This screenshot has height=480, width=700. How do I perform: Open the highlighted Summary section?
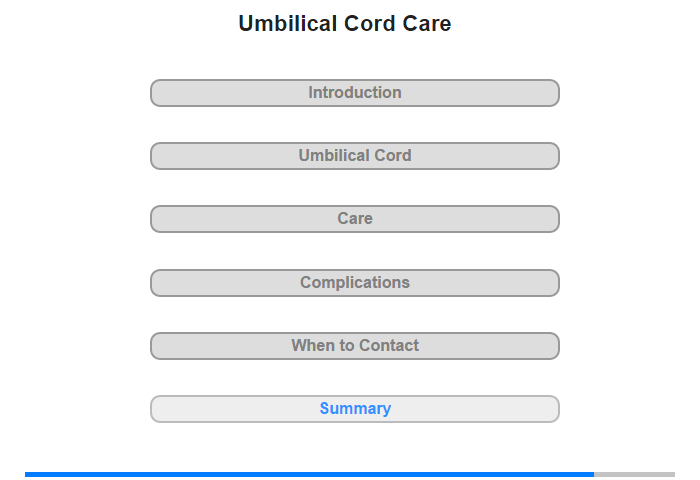pos(355,409)
